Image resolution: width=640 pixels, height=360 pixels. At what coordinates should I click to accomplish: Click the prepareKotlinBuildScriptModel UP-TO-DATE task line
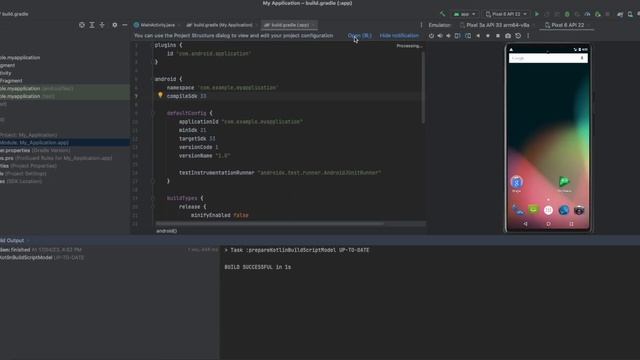297,250
